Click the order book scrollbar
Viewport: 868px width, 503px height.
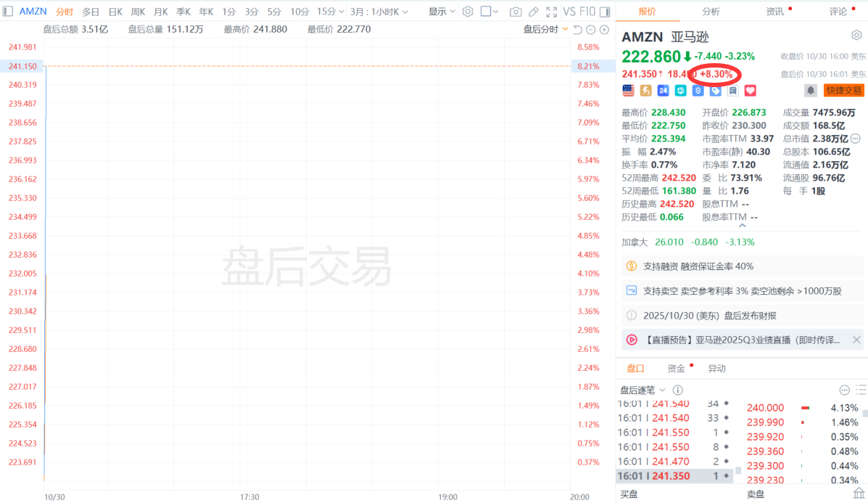click(864, 443)
